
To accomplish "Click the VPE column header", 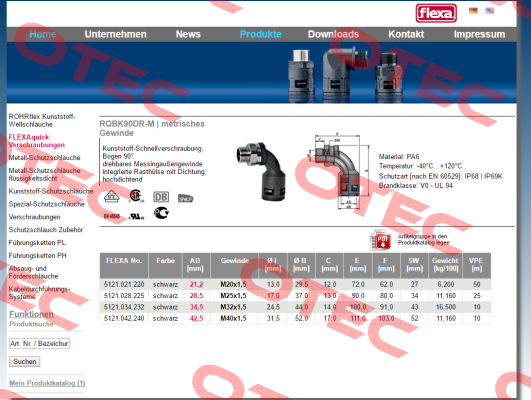I will pos(476,265).
